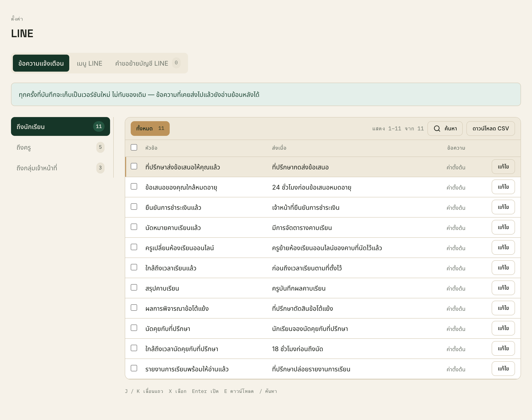Click the title นัดคุยกับที่ปรึกษา
Viewport: 532px width, 420px height.
click(168, 329)
